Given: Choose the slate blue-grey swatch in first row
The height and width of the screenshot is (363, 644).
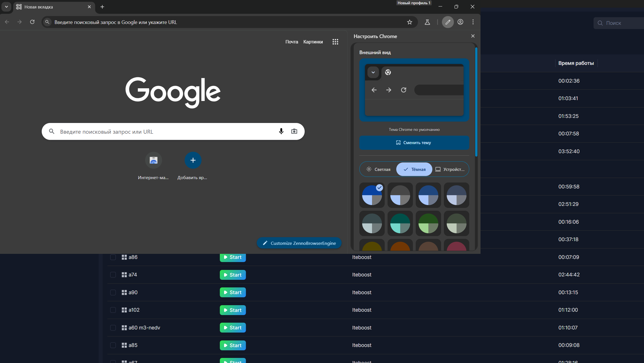Looking at the screenshot, I should tap(457, 195).
